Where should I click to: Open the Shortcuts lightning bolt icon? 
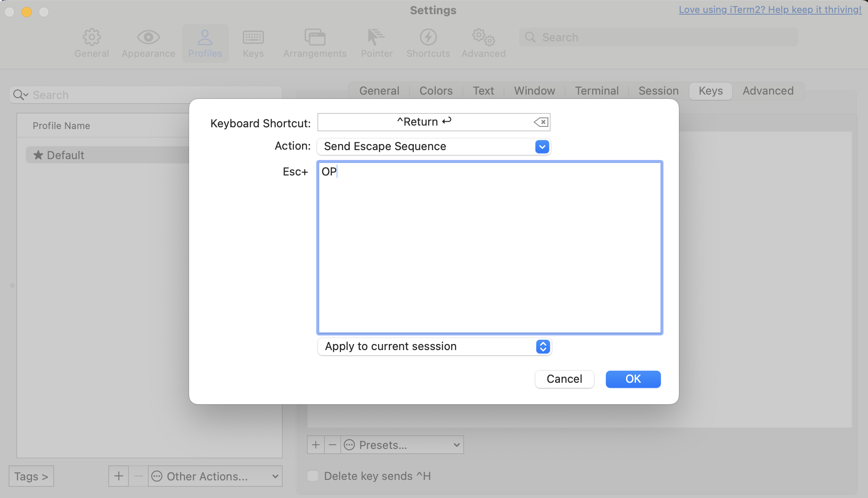pos(428,37)
